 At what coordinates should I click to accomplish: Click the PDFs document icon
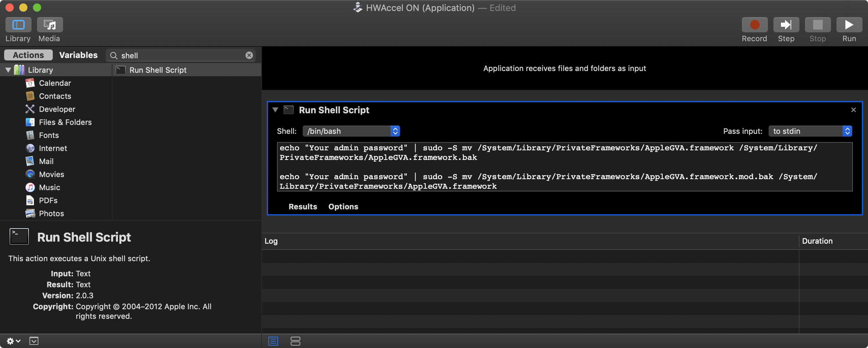30,200
